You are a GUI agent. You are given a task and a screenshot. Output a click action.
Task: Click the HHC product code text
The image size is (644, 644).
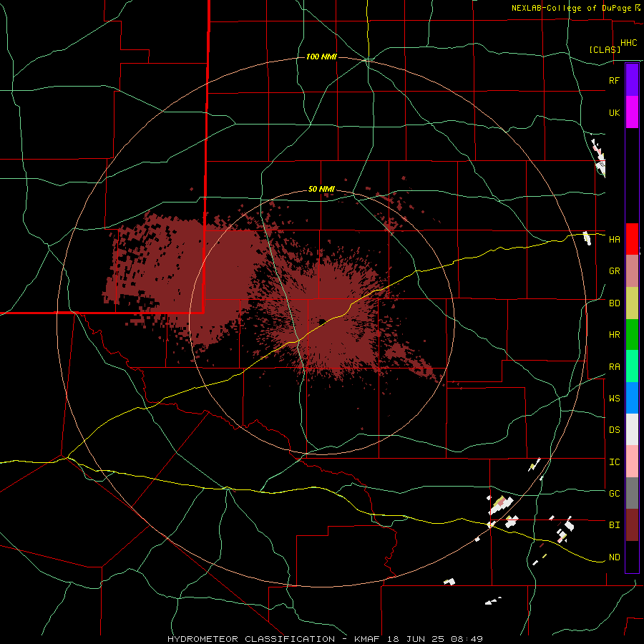[628, 43]
